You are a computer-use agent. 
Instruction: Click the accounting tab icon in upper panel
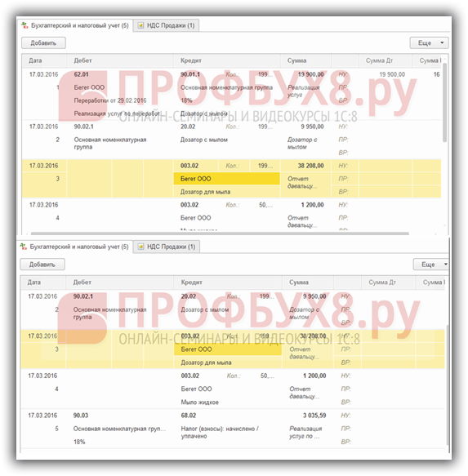(25, 25)
